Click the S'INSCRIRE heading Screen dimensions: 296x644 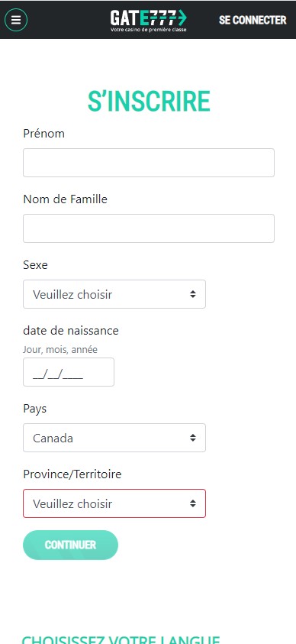[x=149, y=102]
